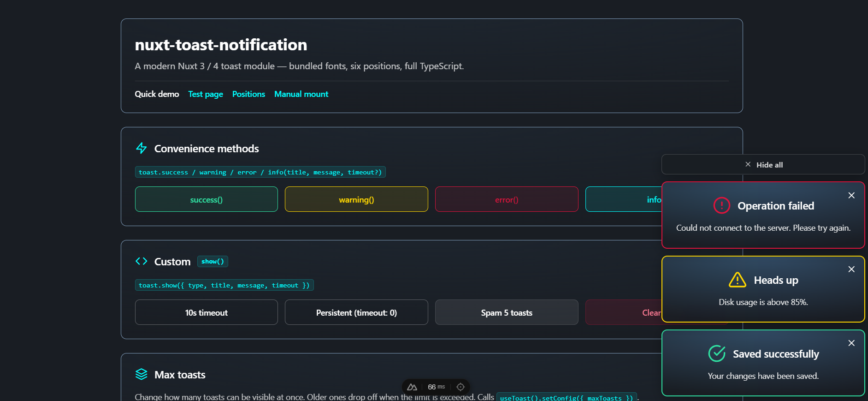Click 'Disk usage is above 85%.' message
This screenshot has width=868, height=401.
(763, 302)
